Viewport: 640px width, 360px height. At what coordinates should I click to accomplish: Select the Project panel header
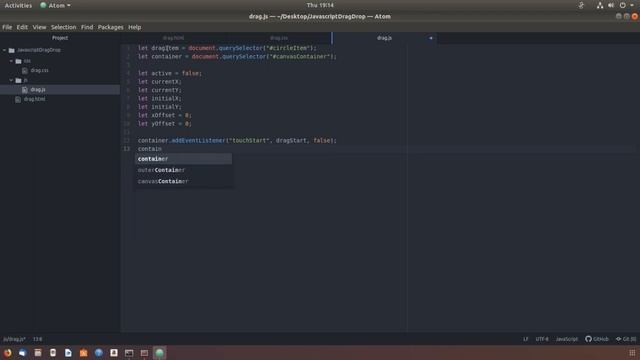pyautogui.click(x=60, y=38)
